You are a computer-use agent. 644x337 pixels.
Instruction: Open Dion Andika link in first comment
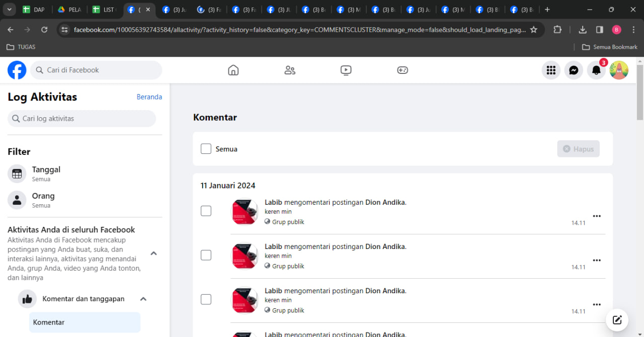pos(385,202)
